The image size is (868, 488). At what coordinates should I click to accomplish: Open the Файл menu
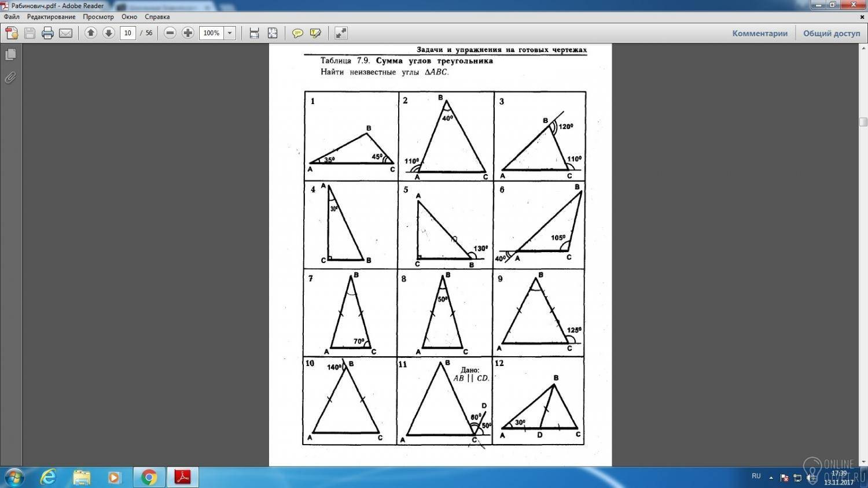pyautogui.click(x=12, y=17)
